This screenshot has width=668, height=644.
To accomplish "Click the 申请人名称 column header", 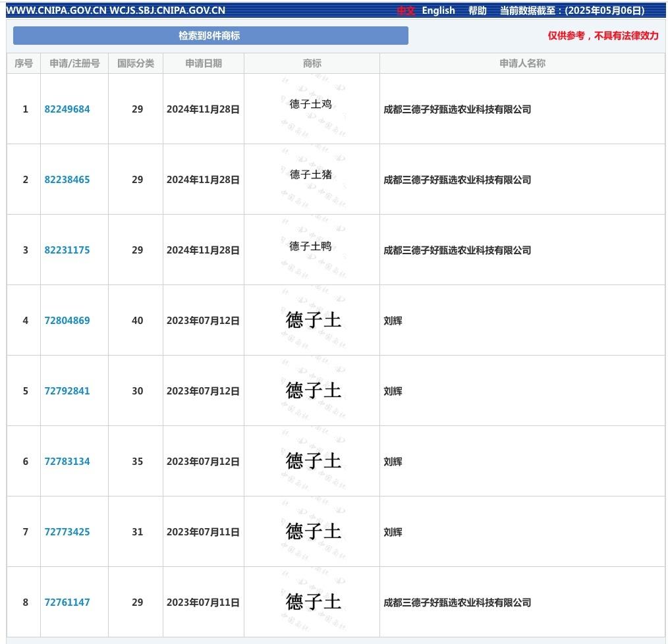I will click(x=522, y=63).
